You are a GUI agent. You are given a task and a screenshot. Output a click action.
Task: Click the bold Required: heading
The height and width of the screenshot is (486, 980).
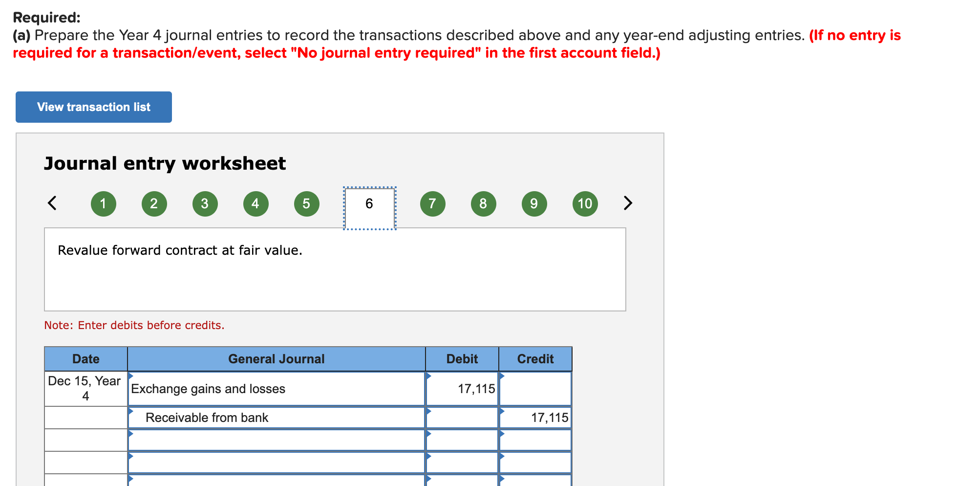tap(46, 17)
